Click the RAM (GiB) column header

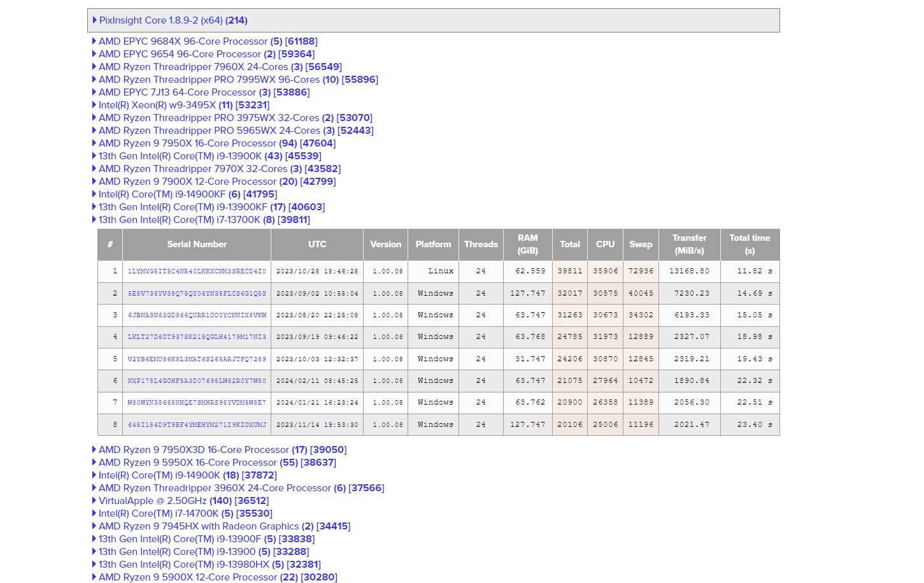pyautogui.click(x=528, y=245)
